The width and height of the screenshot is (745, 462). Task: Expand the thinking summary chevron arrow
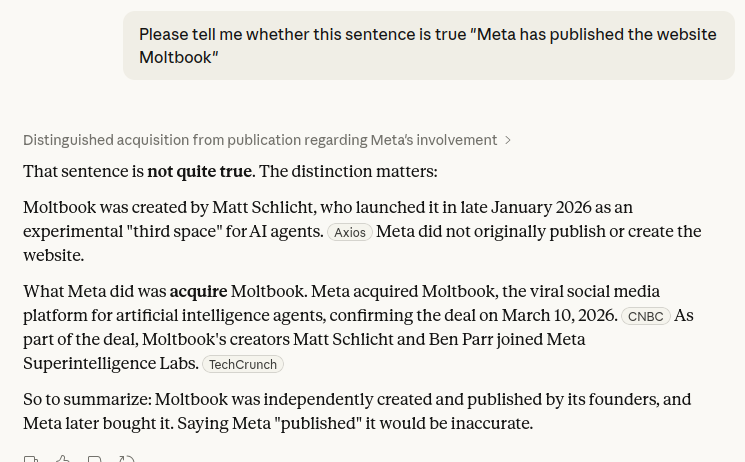pyautogui.click(x=508, y=140)
